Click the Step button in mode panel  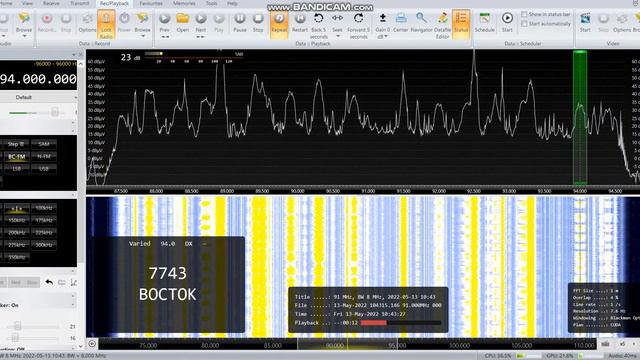[17, 144]
